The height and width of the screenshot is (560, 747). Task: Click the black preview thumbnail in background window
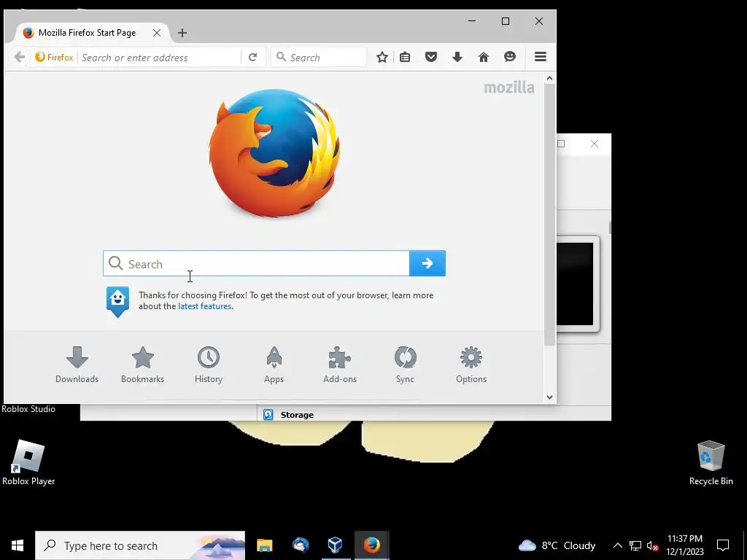(575, 284)
